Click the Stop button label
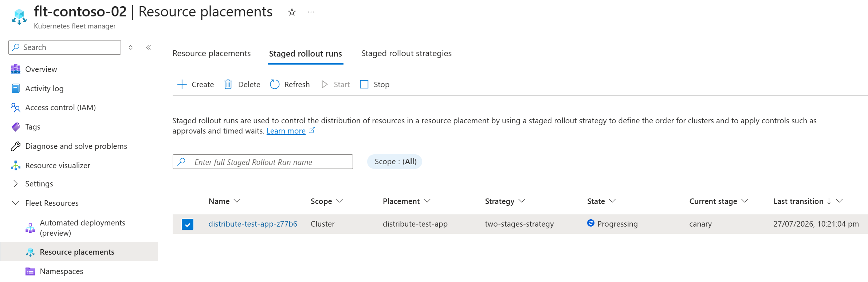This screenshot has width=868, height=282. pyautogui.click(x=381, y=84)
